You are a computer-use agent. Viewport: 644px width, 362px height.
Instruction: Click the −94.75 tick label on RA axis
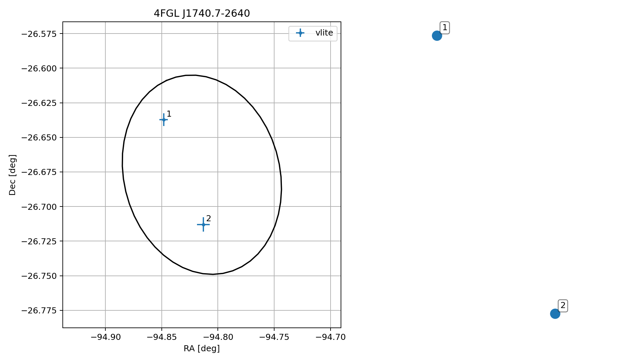(274, 337)
